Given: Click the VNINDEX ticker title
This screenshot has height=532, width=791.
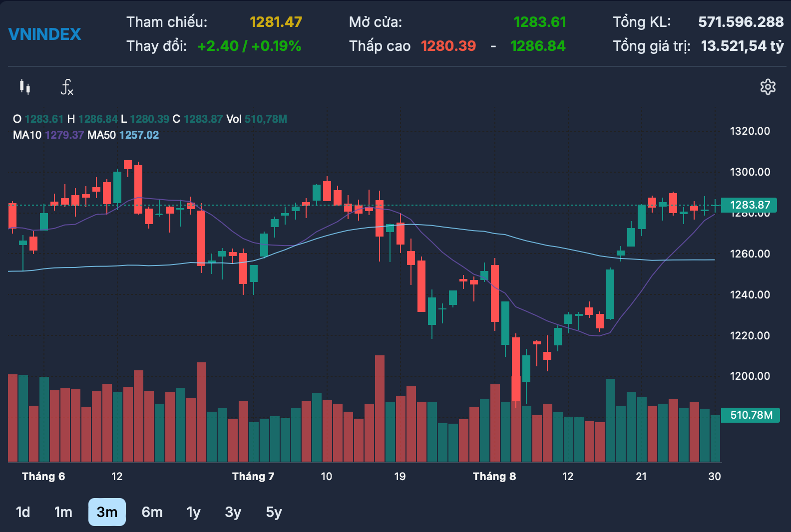Looking at the screenshot, I should [45, 34].
